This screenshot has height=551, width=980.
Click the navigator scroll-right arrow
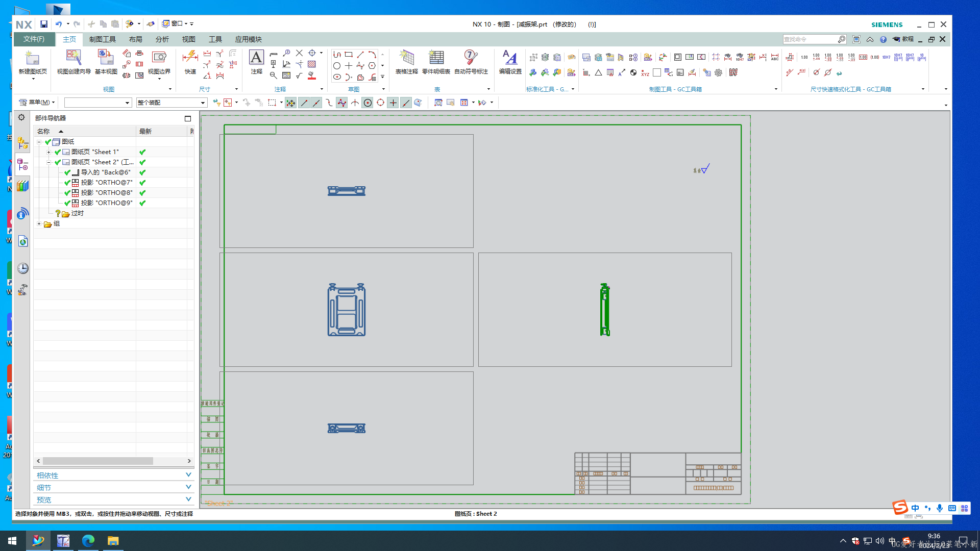coord(189,461)
